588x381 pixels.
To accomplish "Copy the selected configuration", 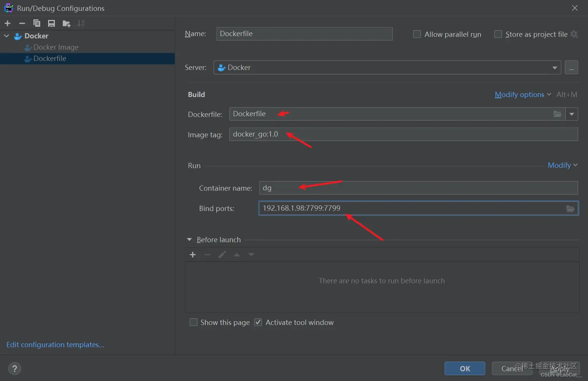I will pyautogui.click(x=37, y=23).
